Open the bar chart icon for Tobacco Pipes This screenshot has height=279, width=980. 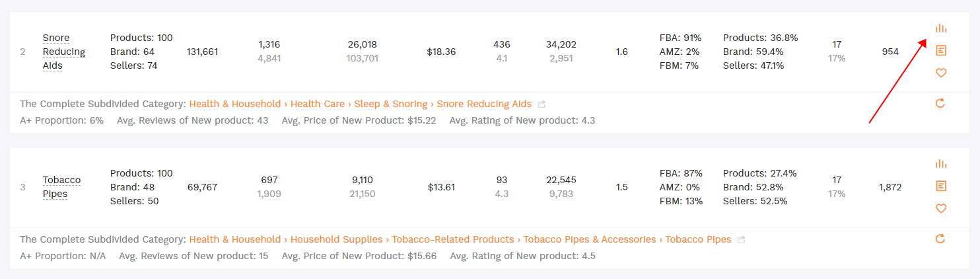(941, 164)
